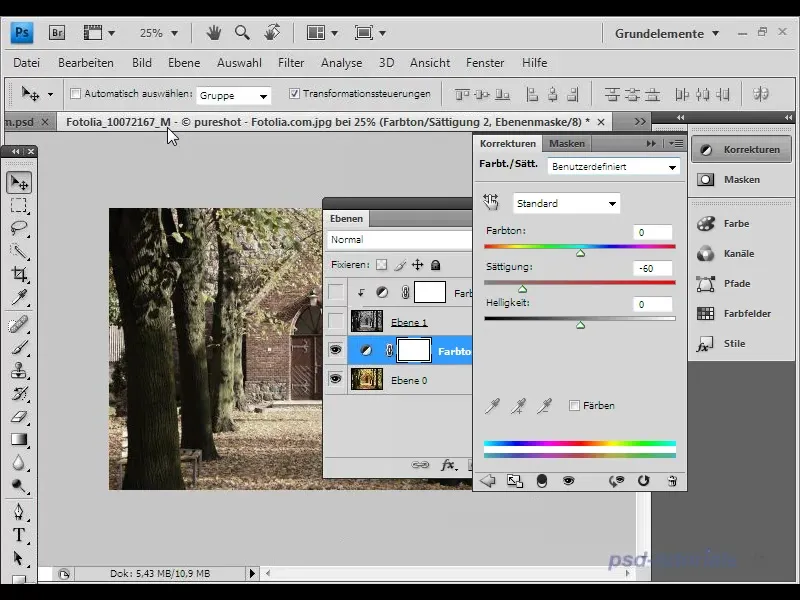Toggle Automatisch auswählen checkbox
800x600 pixels.
76,94
